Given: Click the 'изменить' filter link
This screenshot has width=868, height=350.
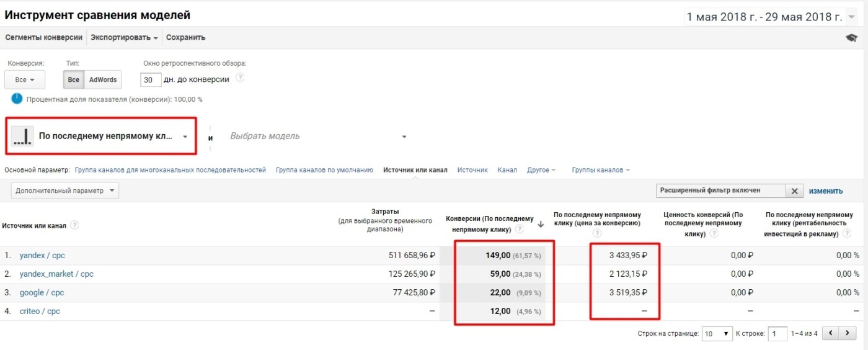Looking at the screenshot, I should tap(826, 191).
